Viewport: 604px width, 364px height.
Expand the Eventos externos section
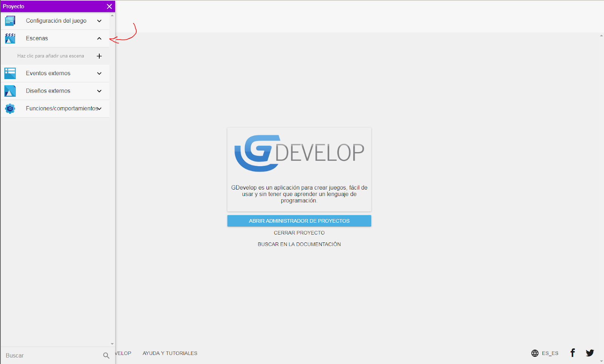click(99, 73)
